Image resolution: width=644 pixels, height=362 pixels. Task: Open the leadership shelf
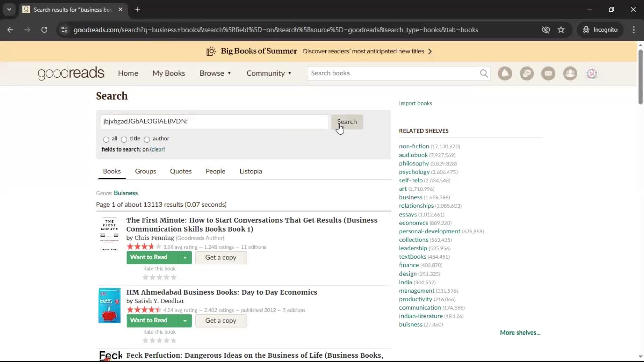pos(413,248)
